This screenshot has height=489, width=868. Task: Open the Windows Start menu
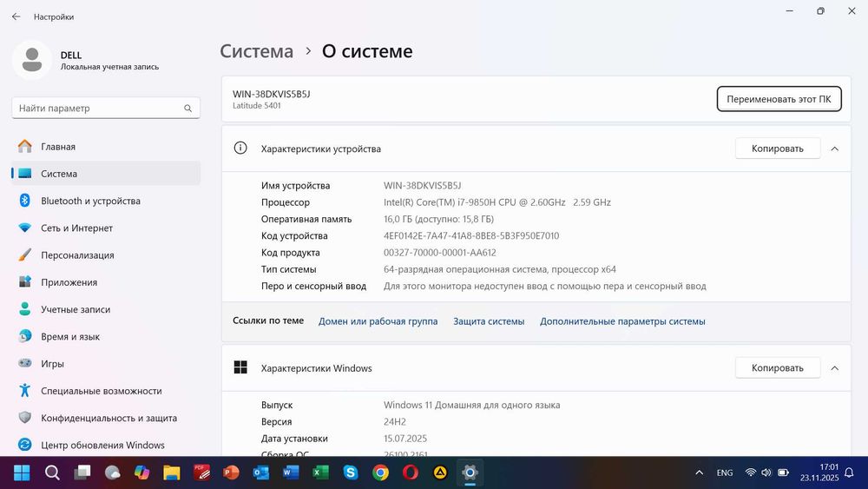[23, 472]
